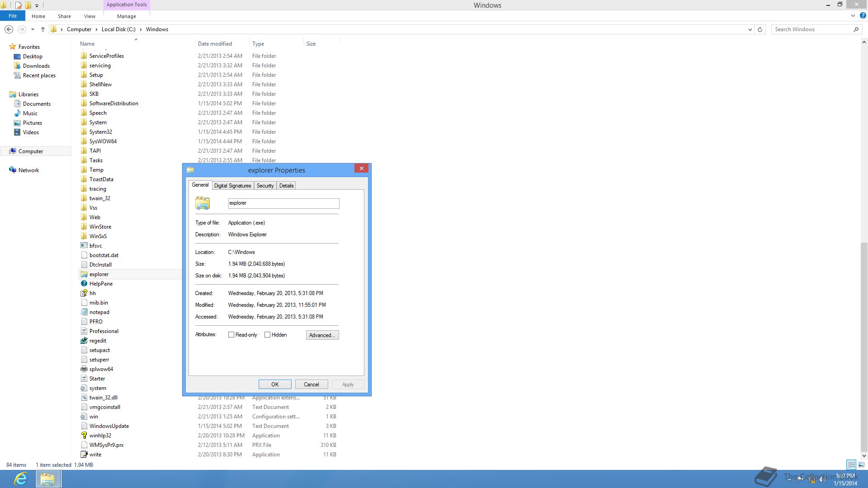Viewport: 868px width, 488px height.
Task: Click scrollbar down arrow in file list
Action: tap(864, 455)
